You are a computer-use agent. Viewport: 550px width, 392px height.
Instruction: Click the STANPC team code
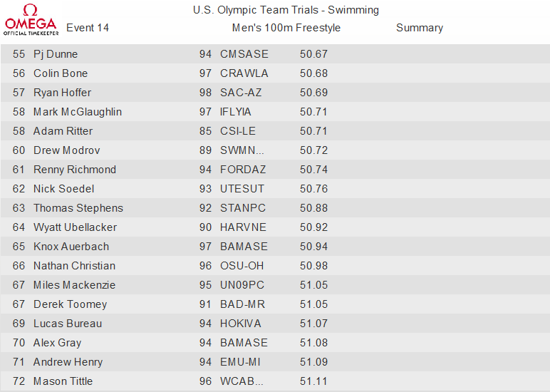pos(243,207)
